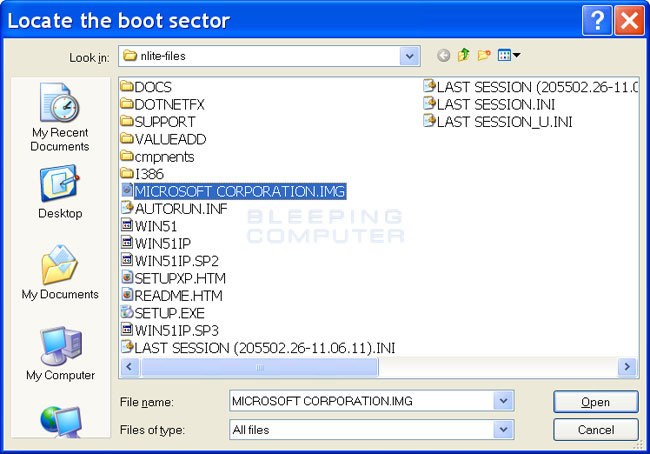Click the Back navigation arrow icon

[x=443, y=55]
